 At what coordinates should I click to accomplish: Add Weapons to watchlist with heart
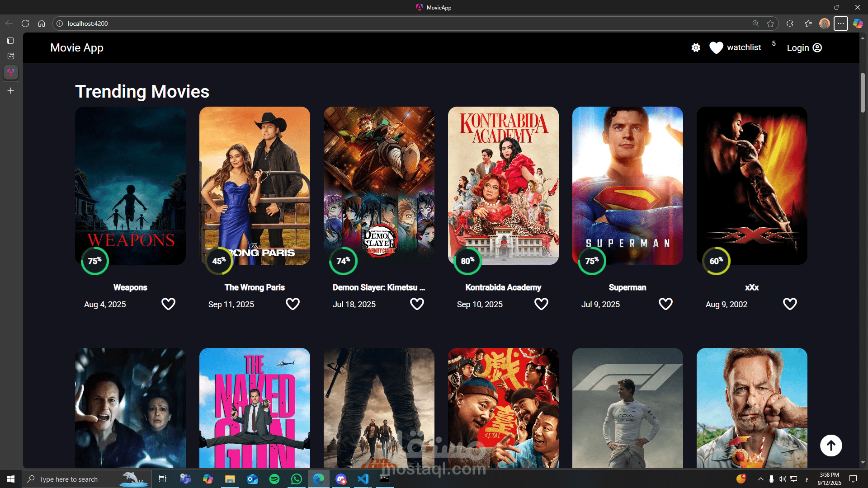pos(168,304)
